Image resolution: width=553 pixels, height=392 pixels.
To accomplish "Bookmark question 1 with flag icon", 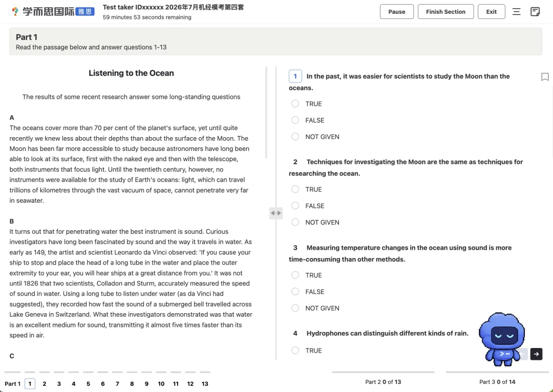I will tap(545, 76).
